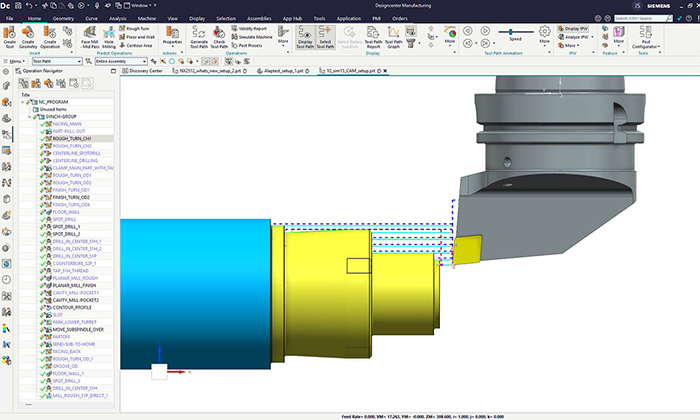
Task: Collapse the NC_PROGRAM tree node
Action: coord(24,102)
